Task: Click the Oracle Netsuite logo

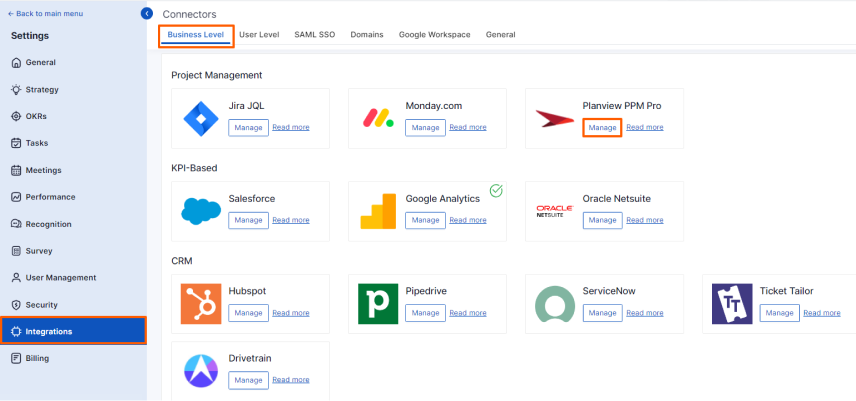Action: [555, 211]
